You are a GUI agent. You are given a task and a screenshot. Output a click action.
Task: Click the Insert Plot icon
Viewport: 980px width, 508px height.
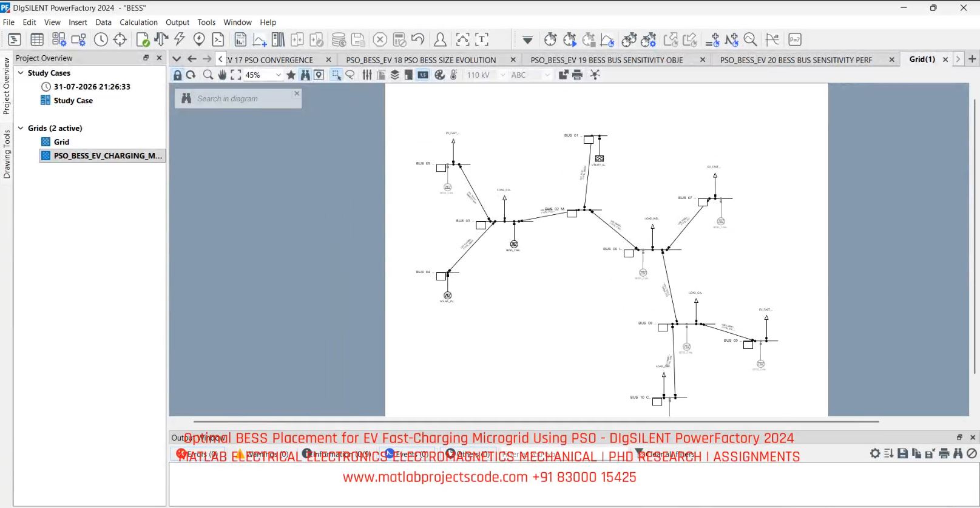[260, 39]
